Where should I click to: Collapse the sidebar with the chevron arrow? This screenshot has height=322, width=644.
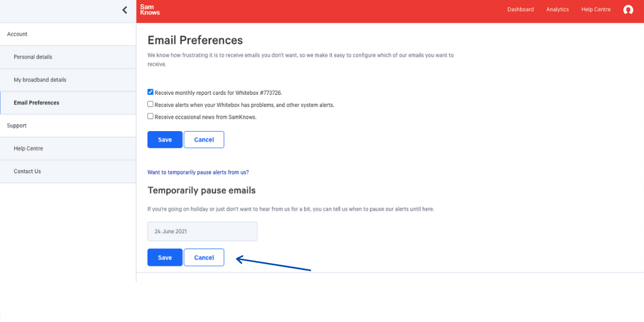point(125,10)
